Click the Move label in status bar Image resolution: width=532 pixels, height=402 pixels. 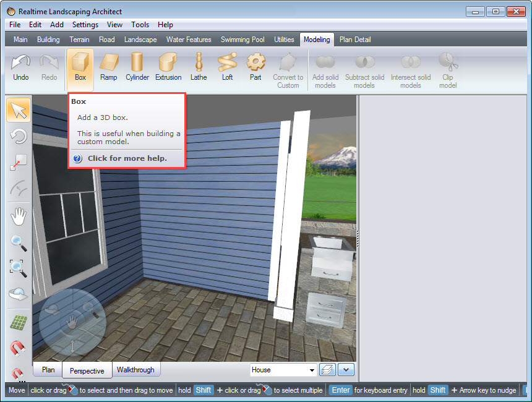point(17,390)
